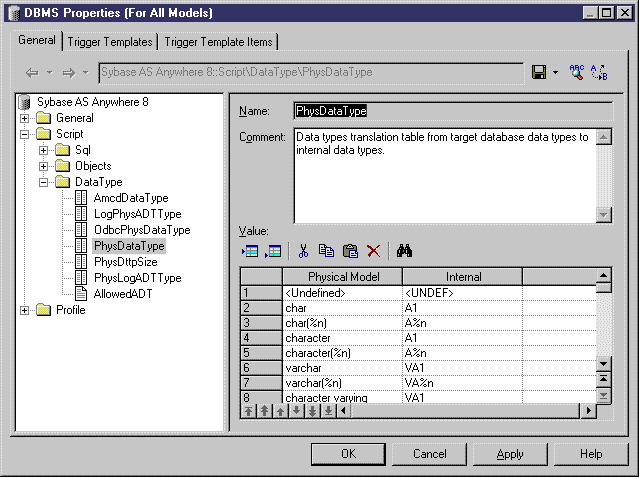Screen dimensions: 639x477
Task: Expand the Objects folder
Action: [x=44, y=166]
